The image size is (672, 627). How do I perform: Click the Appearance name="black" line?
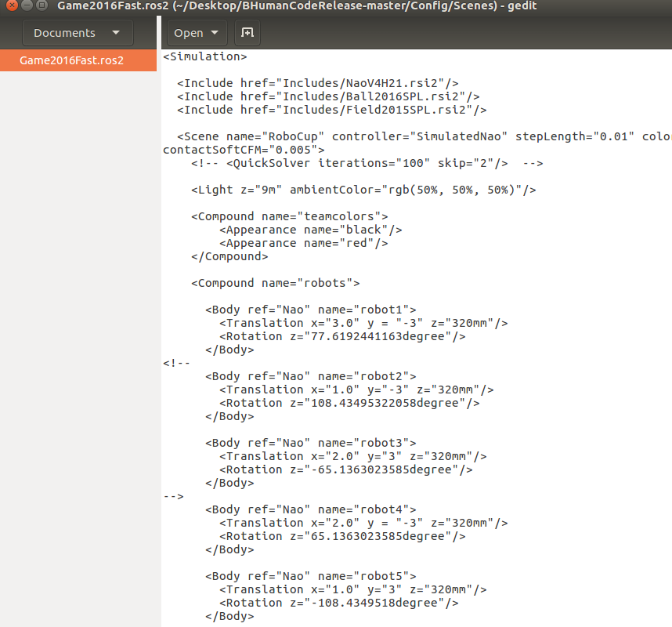[311, 230]
